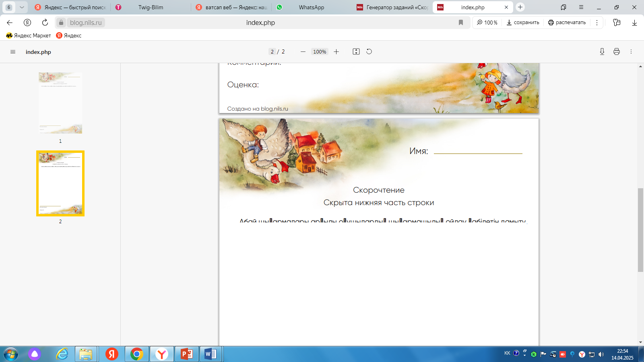Screen dimensions: 644x362
Task: Open the 100% zoom control in address bar
Action: tap(487, 23)
